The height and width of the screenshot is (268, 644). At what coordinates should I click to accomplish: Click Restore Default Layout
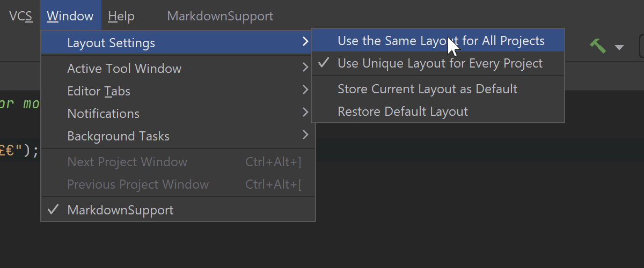pos(402,111)
